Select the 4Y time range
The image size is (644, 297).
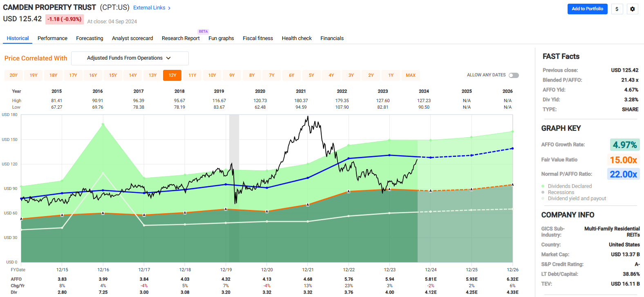[x=331, y=75]
